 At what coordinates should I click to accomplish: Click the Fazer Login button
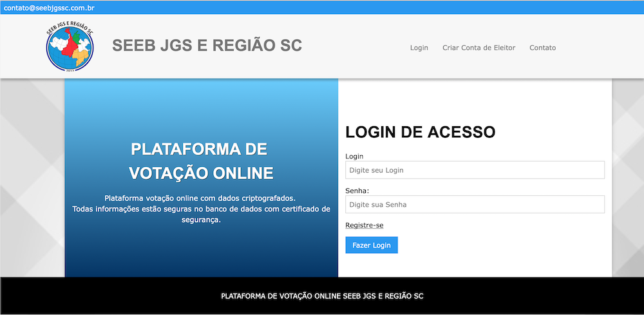[372, 245]
